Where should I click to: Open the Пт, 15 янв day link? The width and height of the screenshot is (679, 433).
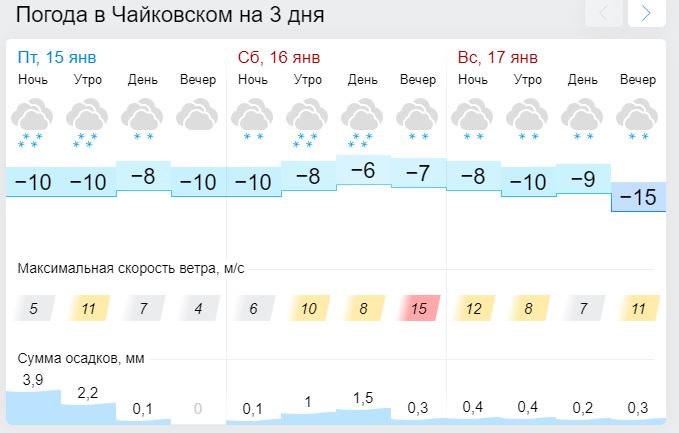click(57, 57)
